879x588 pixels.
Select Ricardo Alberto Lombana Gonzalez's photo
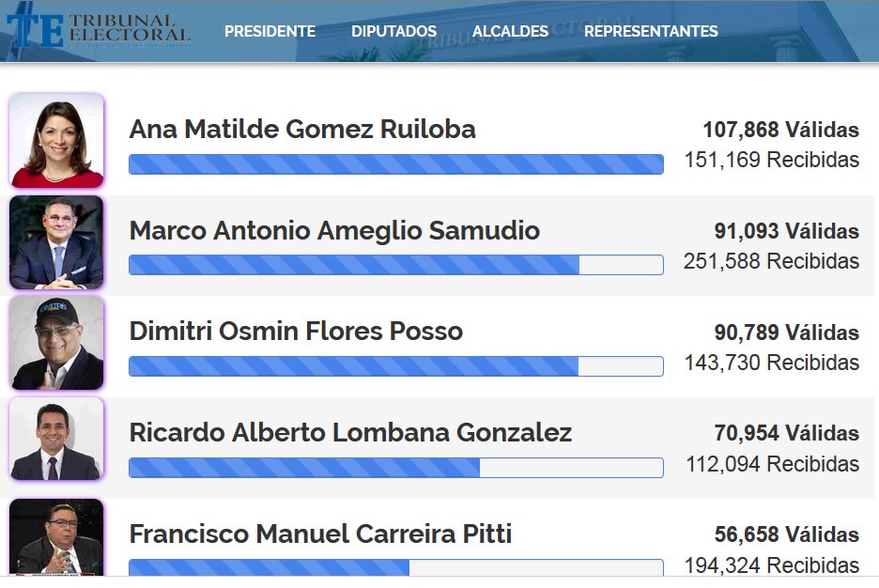56,439
